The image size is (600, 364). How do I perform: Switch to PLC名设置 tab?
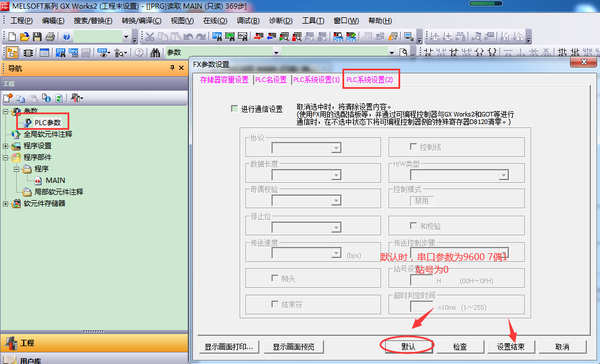[x=271, y=80]
